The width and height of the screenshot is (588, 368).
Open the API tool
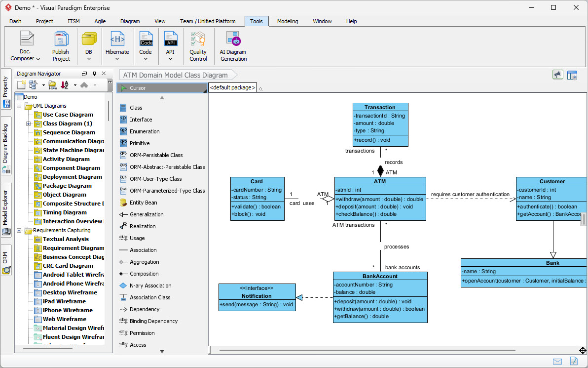[x=170, y=46]
